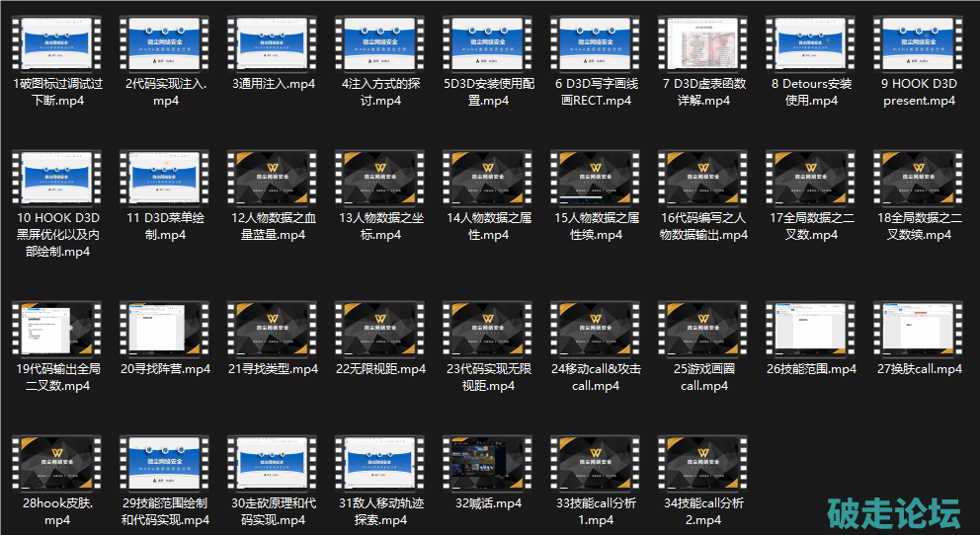This screenshot has width=980, height=535.
Task: Click the 34技能call分析2.mp4 file icon
Action: (x=703, y=464)
